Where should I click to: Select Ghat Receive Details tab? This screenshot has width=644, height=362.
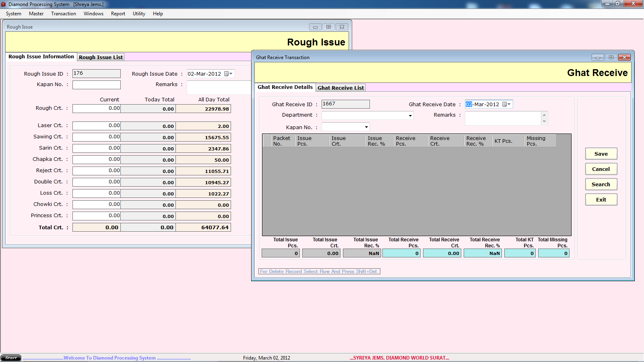[285, 87]
